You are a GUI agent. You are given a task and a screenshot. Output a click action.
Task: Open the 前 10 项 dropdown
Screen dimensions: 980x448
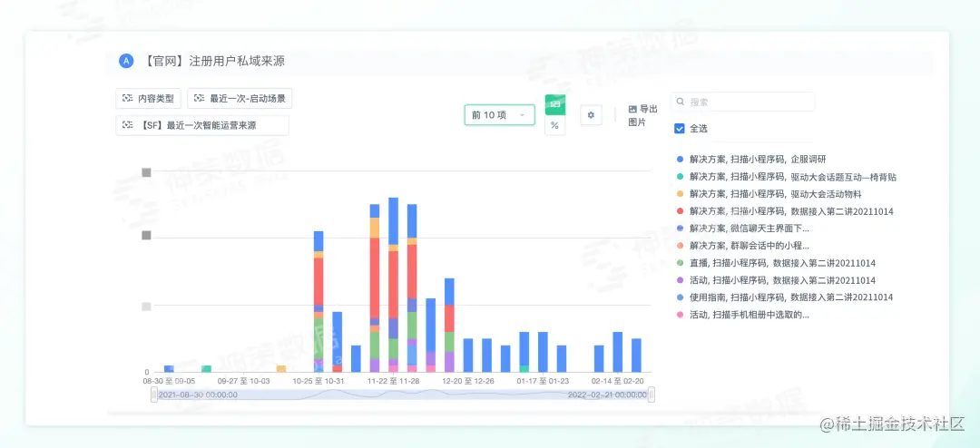point(499,115)
